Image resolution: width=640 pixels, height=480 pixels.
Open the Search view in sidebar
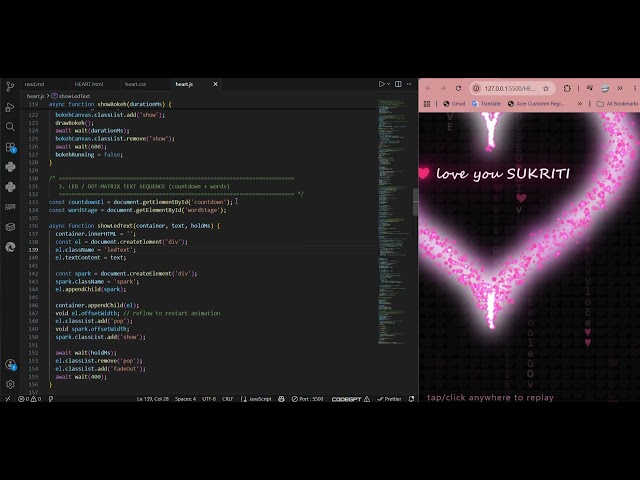coord(10,127)
